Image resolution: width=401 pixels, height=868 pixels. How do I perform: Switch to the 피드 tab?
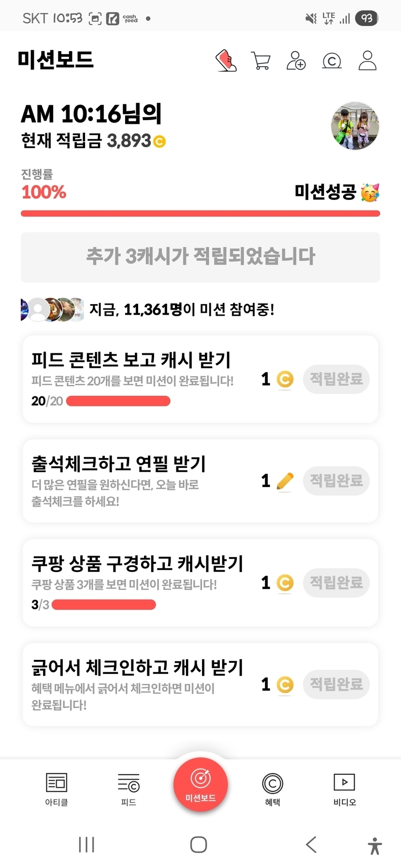pyautogui.click(x=129, y=789)
